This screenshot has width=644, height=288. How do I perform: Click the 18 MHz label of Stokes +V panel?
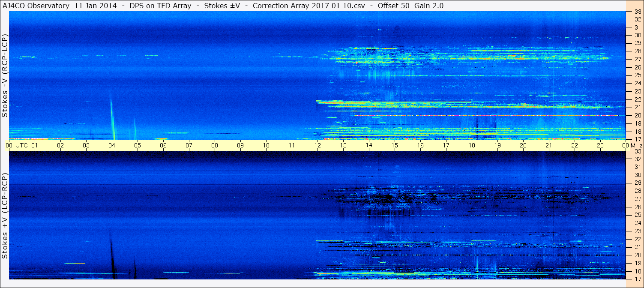(638, 271)
